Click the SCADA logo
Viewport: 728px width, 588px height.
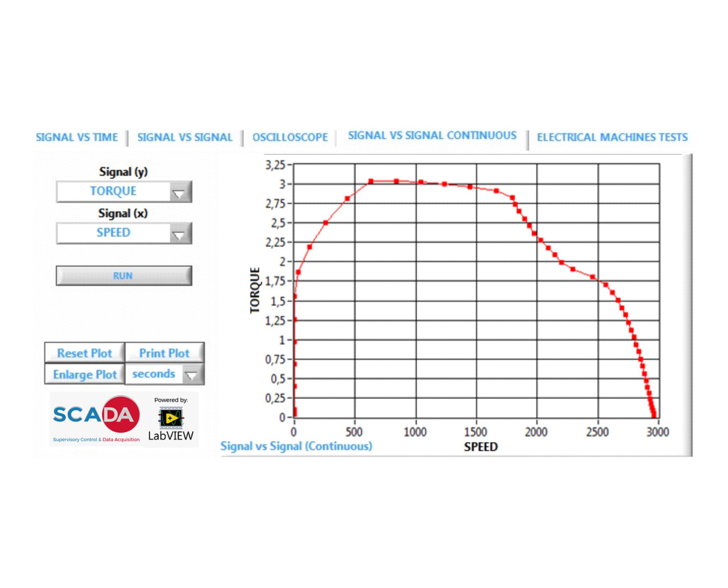96,417
